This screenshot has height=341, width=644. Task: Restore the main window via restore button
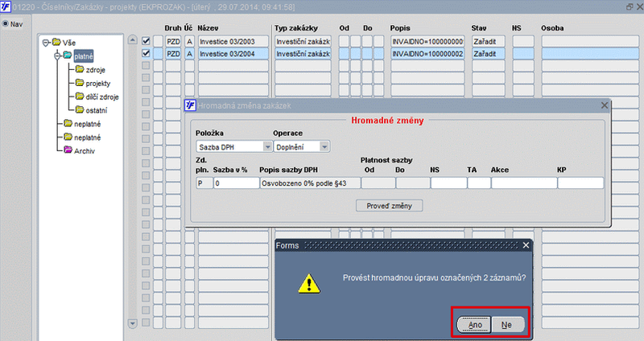coord(630,6)
